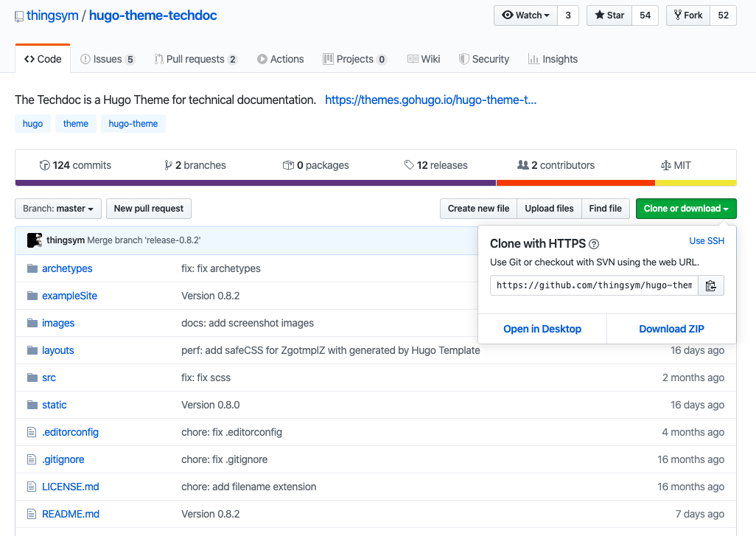Copy clone URL with clipboard icon
The height and width of the screenshot is (536, 756).
pos(710,285)
